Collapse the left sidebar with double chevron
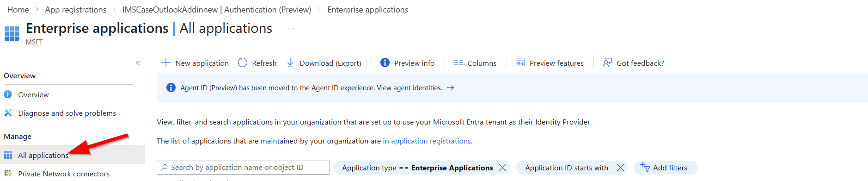Screen dimensions: 868x181 pyautogui.click(x=138, y=63)
